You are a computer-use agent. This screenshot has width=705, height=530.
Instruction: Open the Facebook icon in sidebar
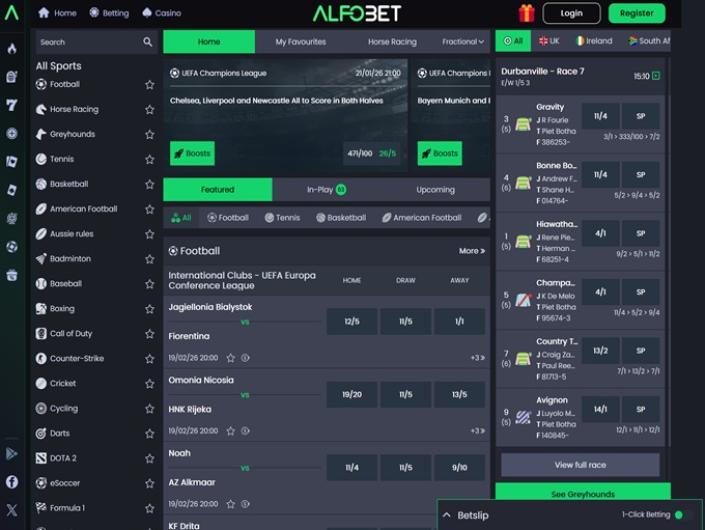click(12, 481)
